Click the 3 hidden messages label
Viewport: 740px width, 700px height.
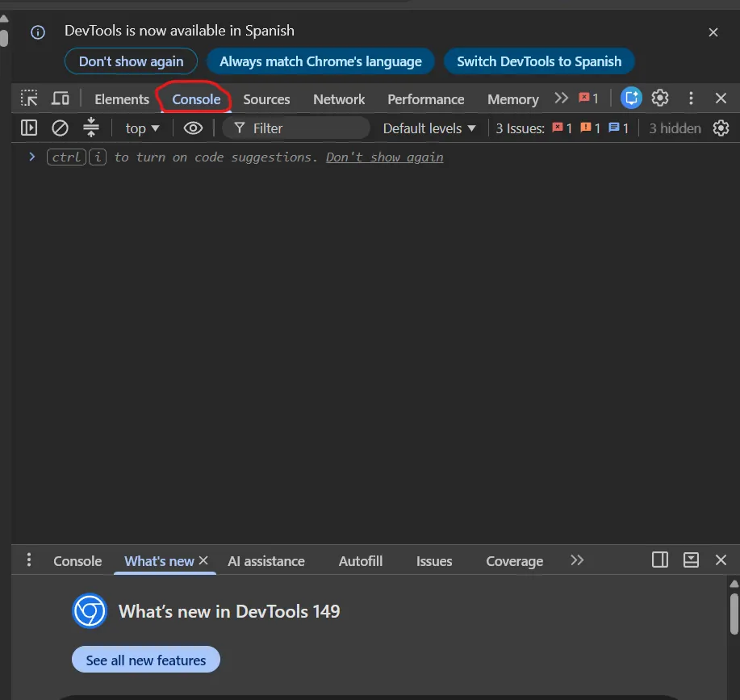[675, 128]
